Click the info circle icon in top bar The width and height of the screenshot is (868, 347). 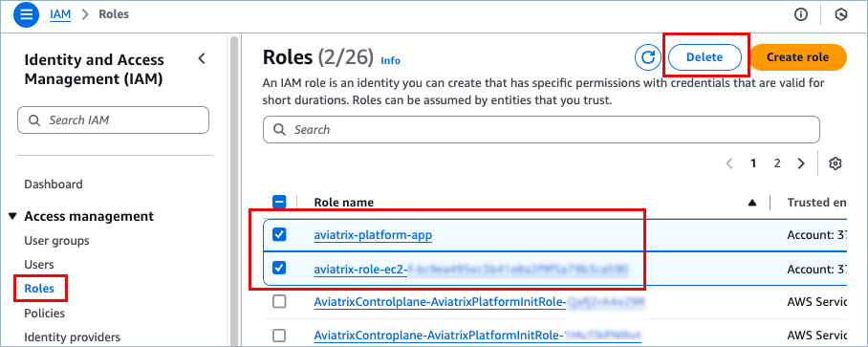(800, 15)
